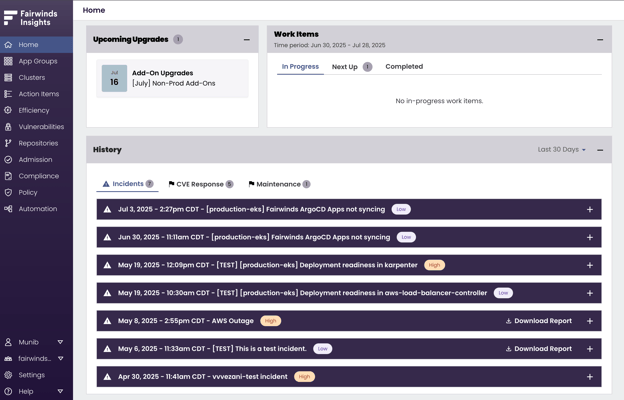
Task: Click Jul 16 calendar date badge
Action: 114,78
